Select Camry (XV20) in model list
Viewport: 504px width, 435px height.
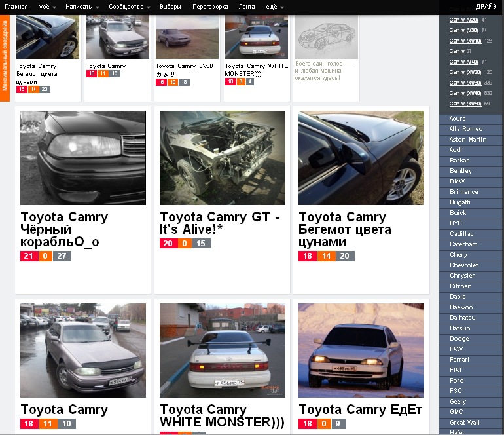465,73
